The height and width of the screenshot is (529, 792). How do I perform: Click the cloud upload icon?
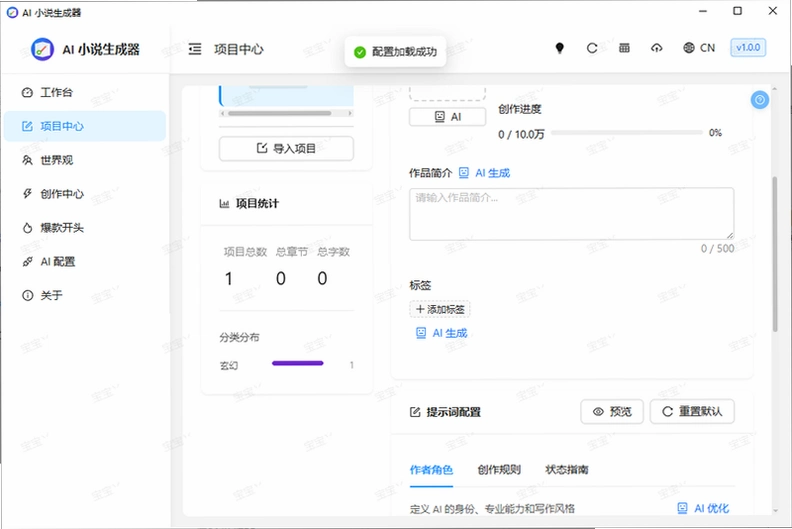657,48
